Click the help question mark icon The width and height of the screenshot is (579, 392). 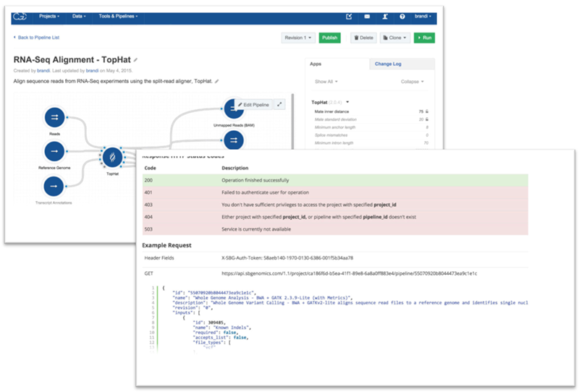point(402,15)
